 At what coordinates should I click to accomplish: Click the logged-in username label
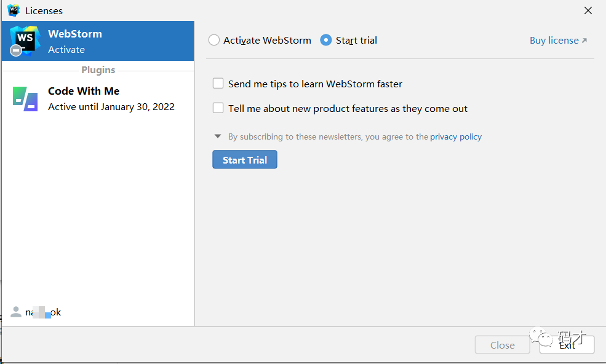click(x=43, y=312)
